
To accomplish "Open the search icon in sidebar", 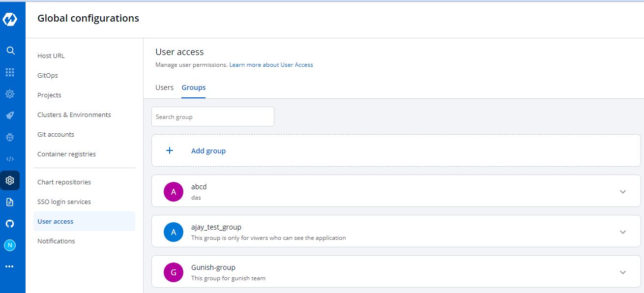I will coord(10,51).
